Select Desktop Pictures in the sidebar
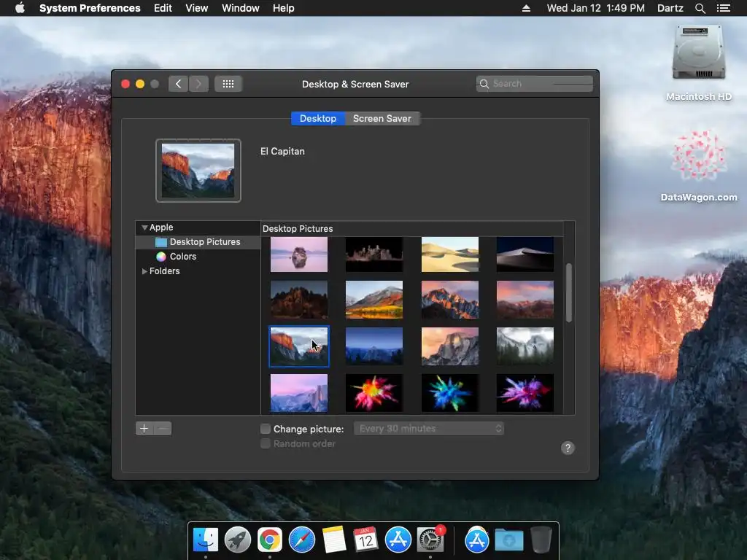 point(198,242)
